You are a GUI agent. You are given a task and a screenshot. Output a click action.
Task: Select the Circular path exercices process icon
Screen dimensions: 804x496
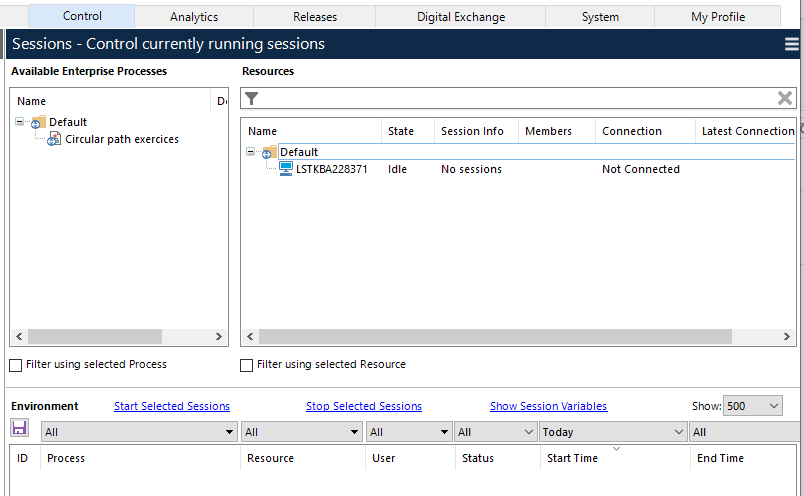(54, 139)
